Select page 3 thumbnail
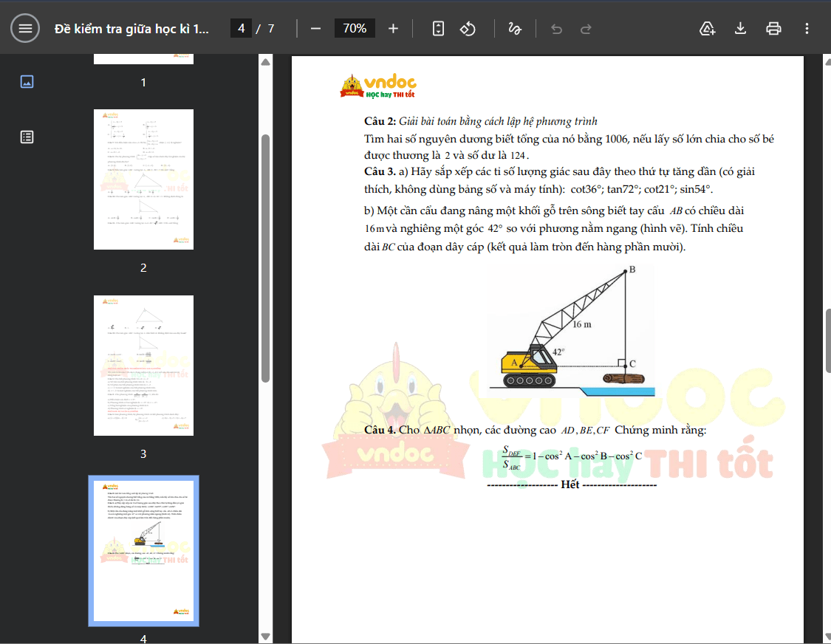Image resolution: width=831 pixels, height=644 pixels. (143, 365)
